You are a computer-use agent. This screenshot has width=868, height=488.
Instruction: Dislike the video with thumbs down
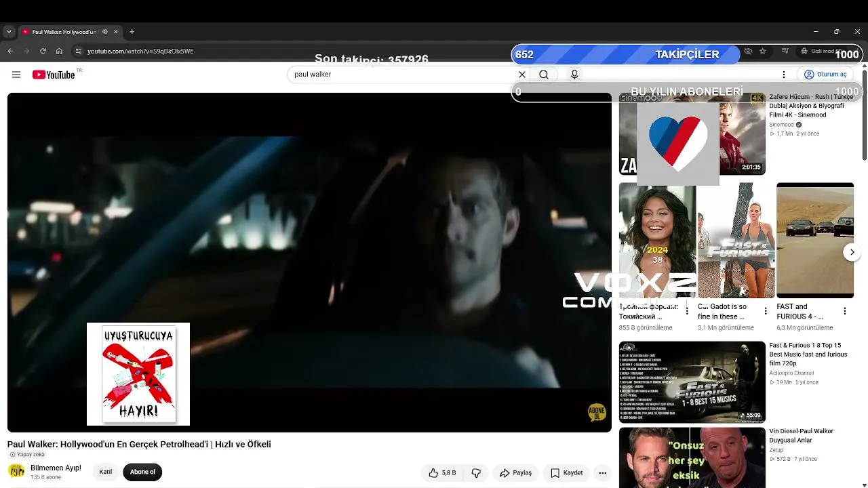point(476,473)
